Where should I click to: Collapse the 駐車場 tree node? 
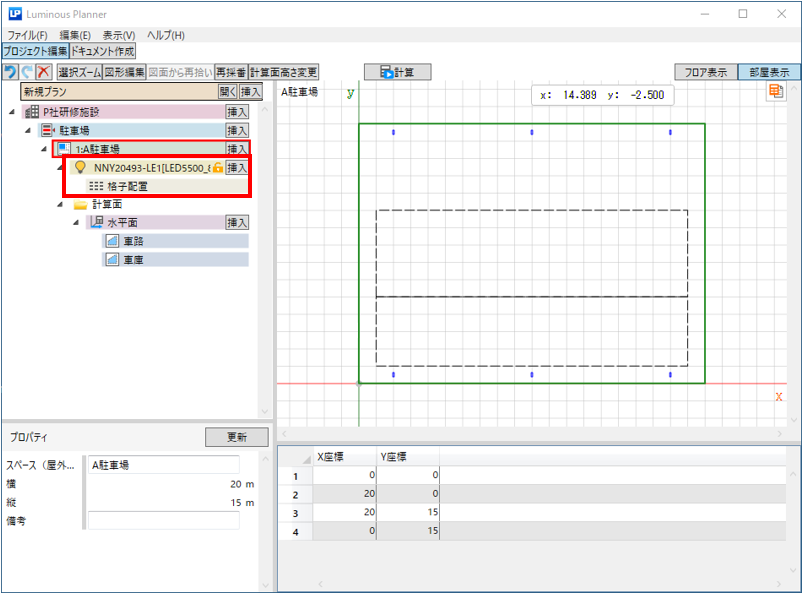click(28, 130)
